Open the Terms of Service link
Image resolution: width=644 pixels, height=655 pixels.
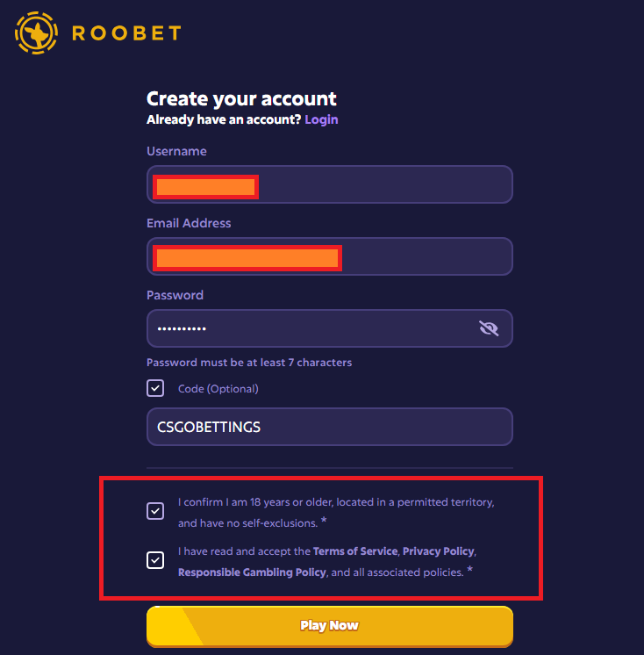(x=355, y=551)
